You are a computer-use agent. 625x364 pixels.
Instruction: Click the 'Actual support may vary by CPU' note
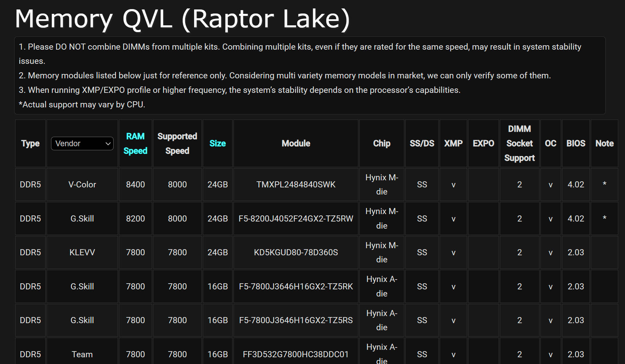pos(82,105)
